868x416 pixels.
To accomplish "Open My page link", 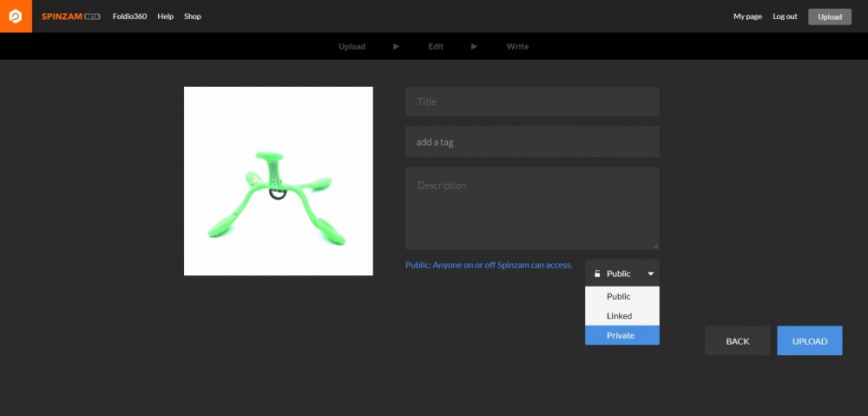I will point(747,17).
